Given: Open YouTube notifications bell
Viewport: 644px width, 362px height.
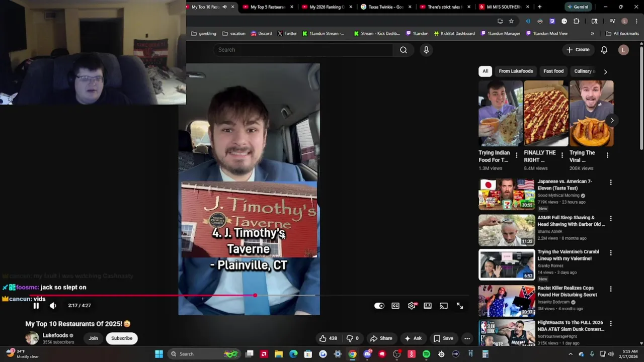Looking at the screenshot, I should 604,50.
